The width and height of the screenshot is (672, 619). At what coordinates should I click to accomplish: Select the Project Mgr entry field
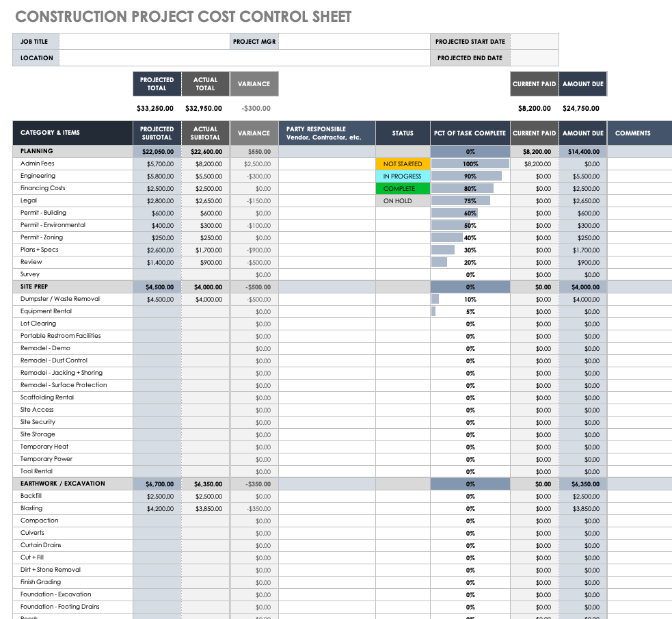pos(353,42)
